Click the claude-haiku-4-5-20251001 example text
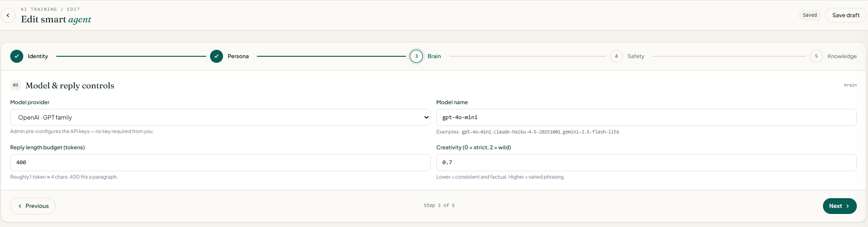The height and width of the screenshot is (227, 868). 527,132
